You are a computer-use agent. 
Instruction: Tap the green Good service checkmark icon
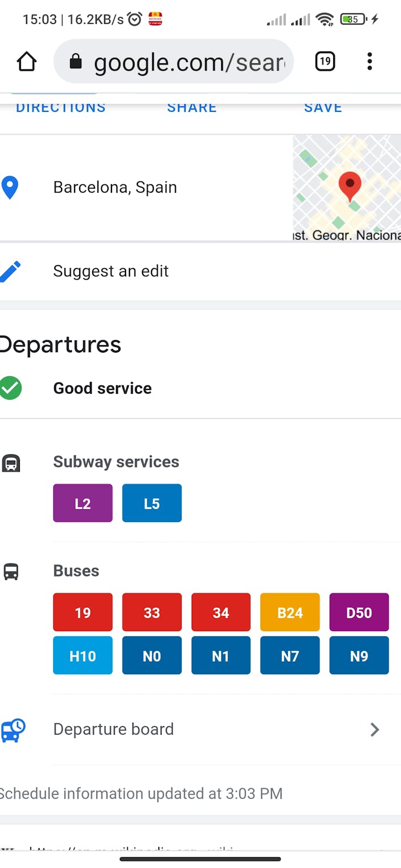click(10, 388)
